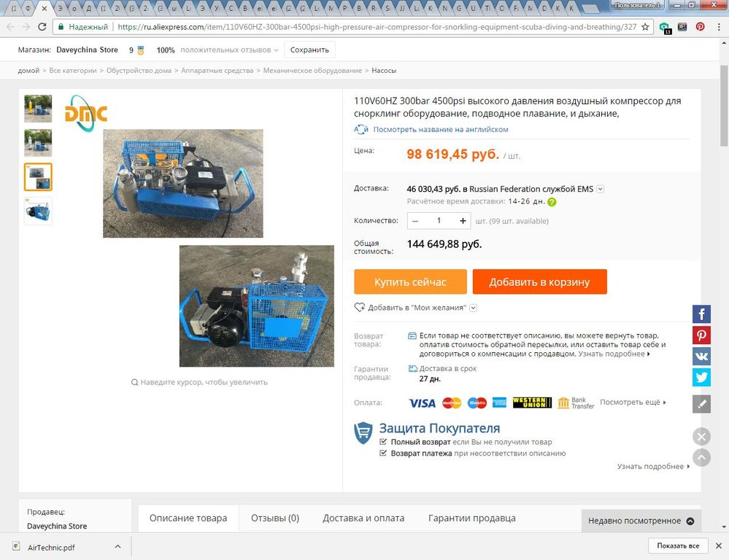The width and height of the screenshot is (729, 560).
Task: Reload the page with the refresh icon
Action: point(42,27)
